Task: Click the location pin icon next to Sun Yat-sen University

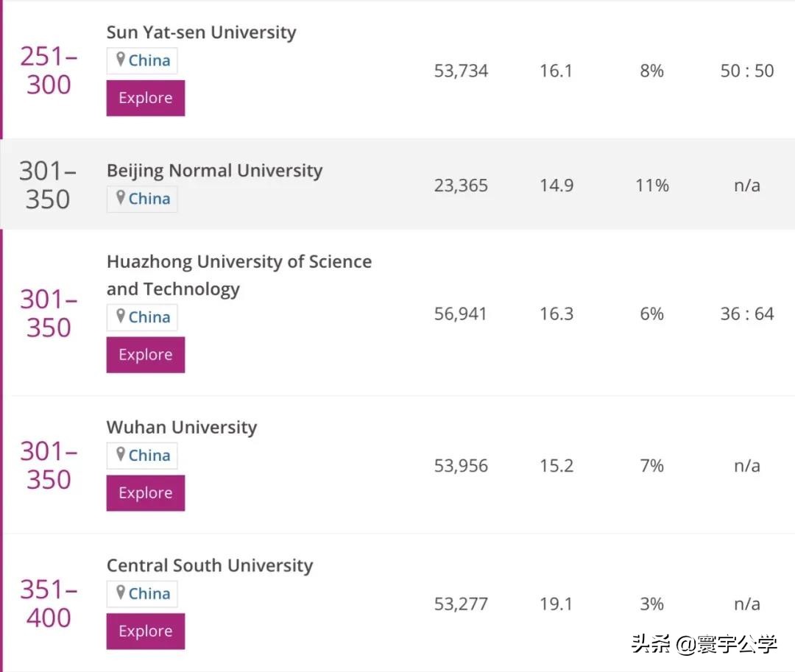Action: tap(121, 60)
